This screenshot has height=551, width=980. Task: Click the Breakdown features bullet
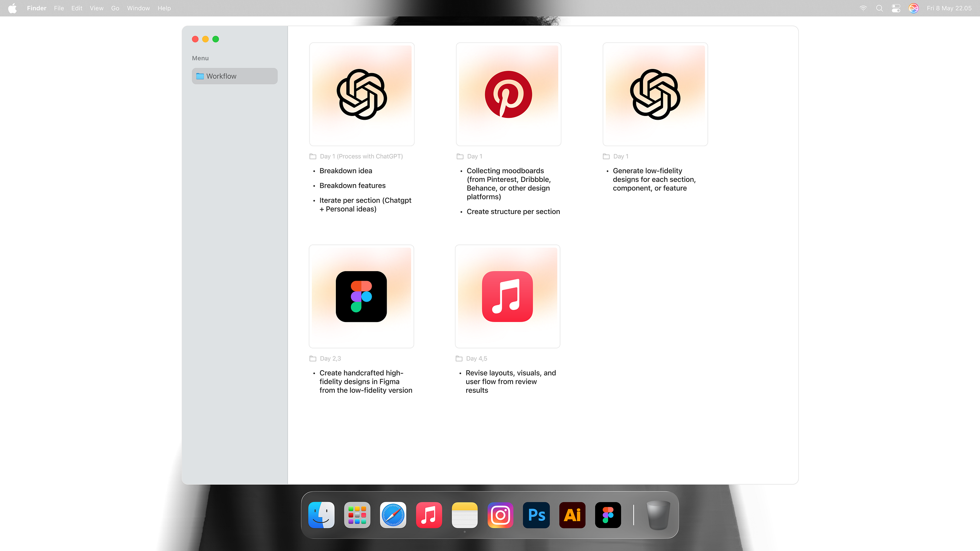353,186
